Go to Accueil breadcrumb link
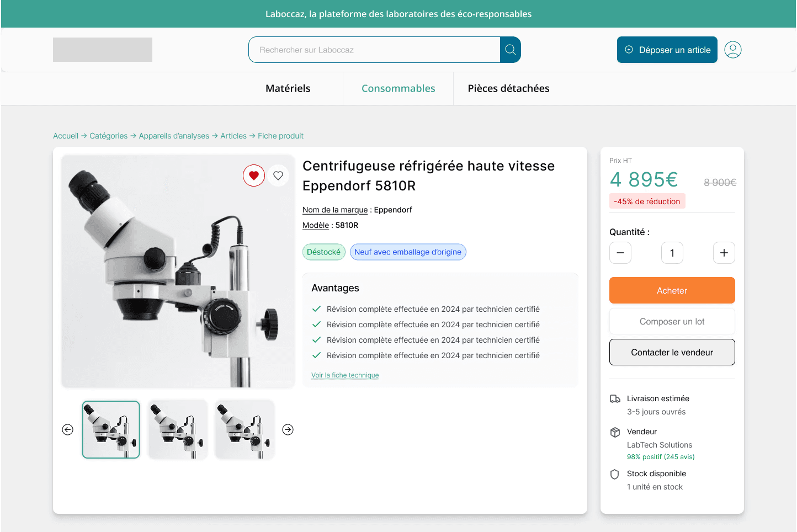Screen dimensions: 797x532 click(x=66, y=136)
